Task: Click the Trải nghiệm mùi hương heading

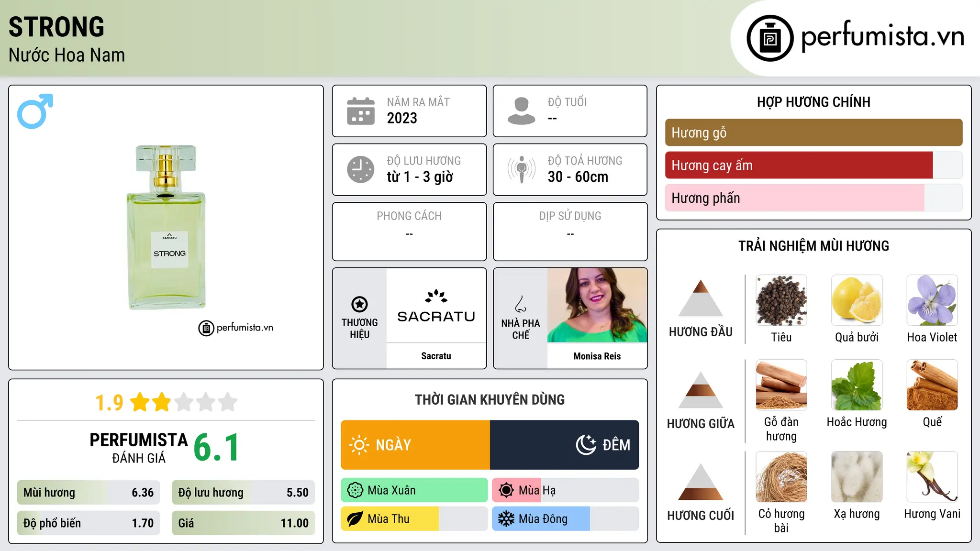Action: pyautogui.click(x=813, y=246)
